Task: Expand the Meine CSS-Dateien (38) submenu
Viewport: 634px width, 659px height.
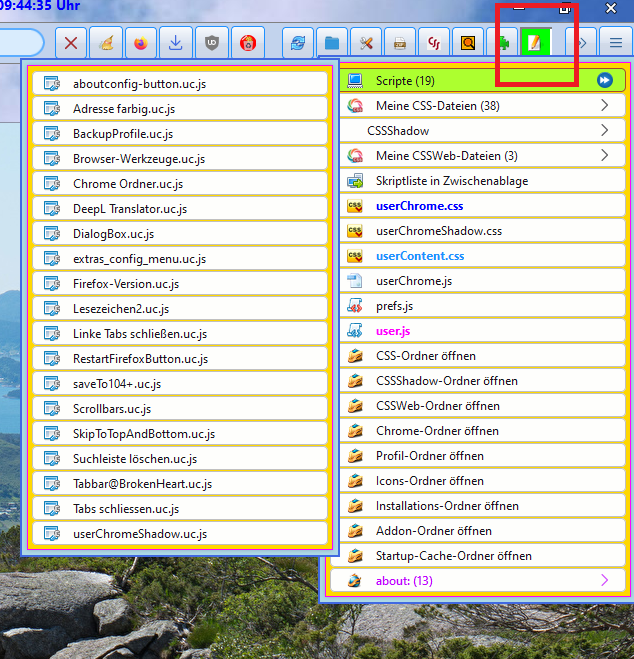Action: click(604, 105)
